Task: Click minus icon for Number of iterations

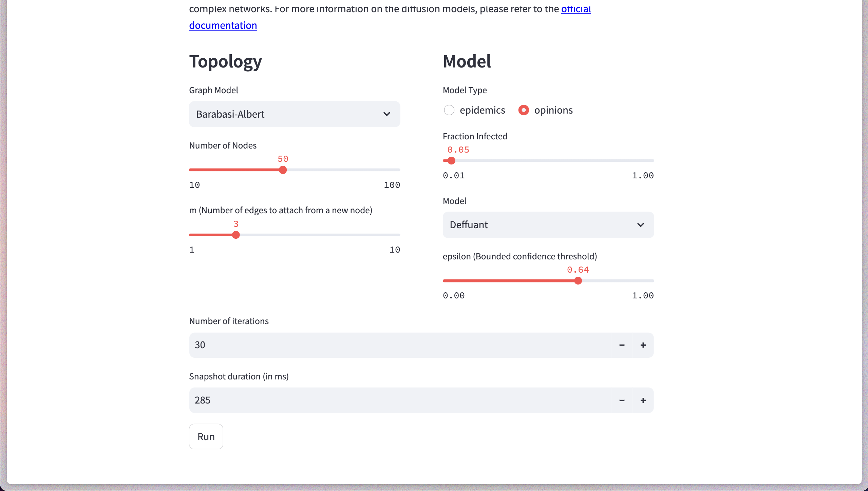Action: [x=622, y=345]
